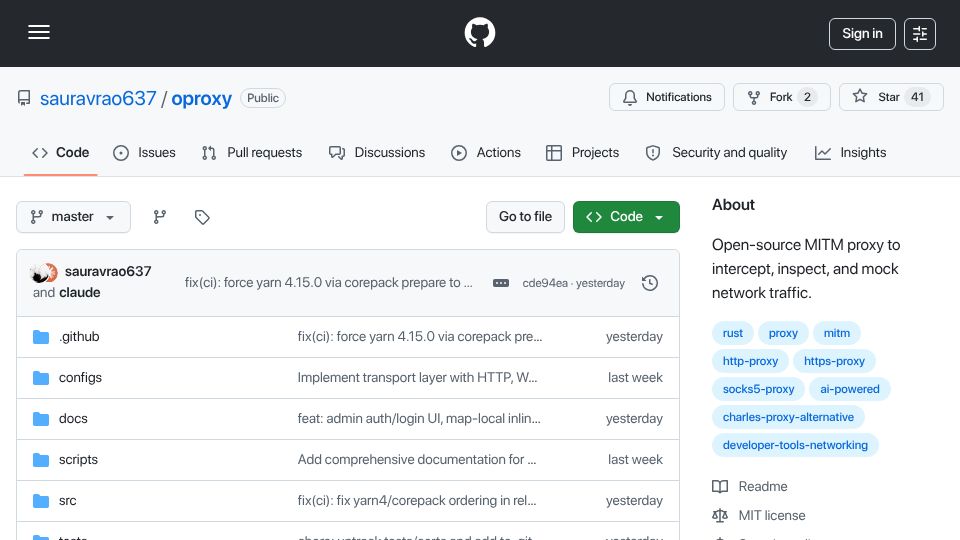The height and width of the screenshot is (540, 960).
Task: Open the .github row commit message
Action: click(x=420, y=337)
